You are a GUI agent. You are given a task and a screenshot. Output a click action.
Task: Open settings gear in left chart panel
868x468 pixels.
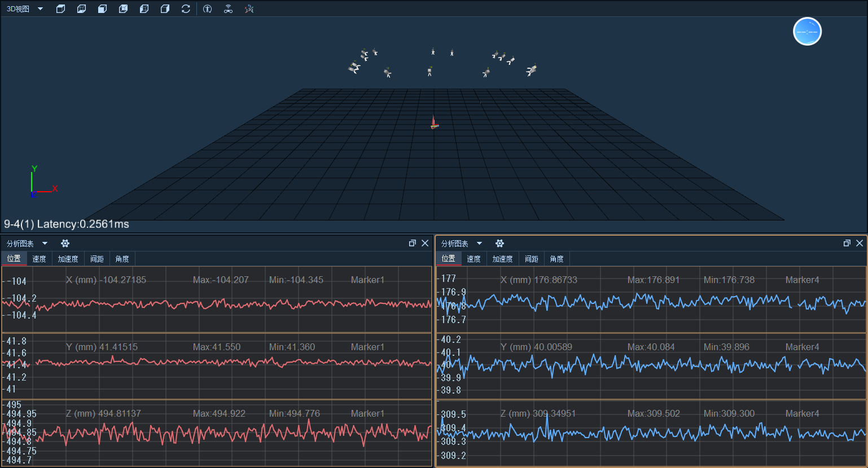coord(65,244)
